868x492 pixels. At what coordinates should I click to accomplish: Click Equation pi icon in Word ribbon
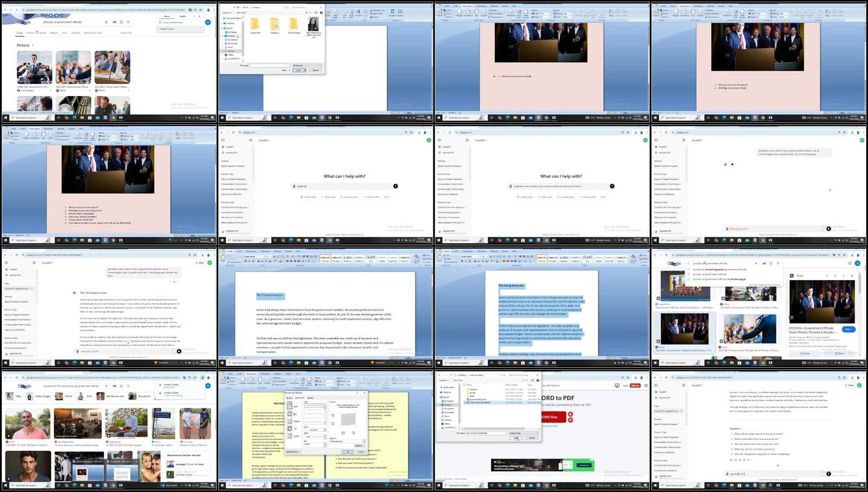(392, 12)
